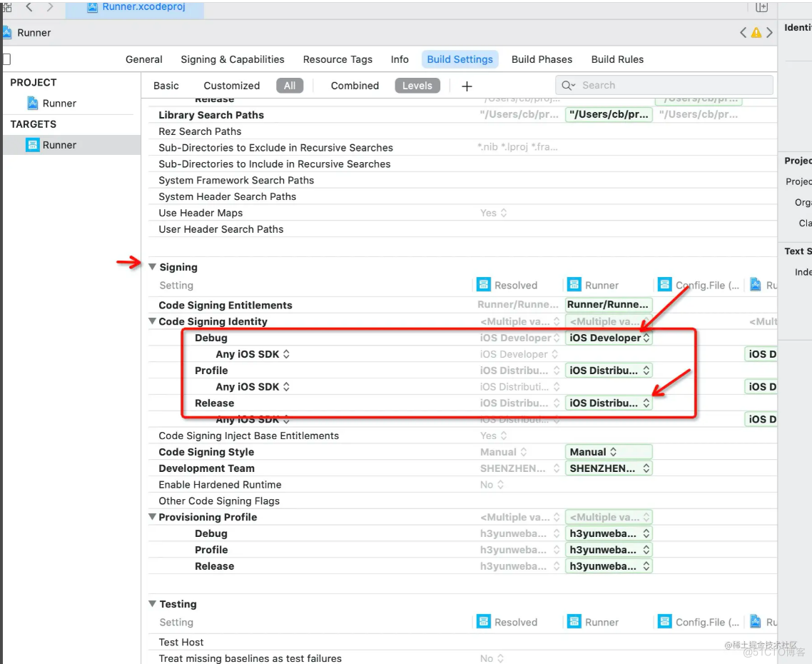Open the Info tab
The image size is (812, 664).
tap(400, 59)
